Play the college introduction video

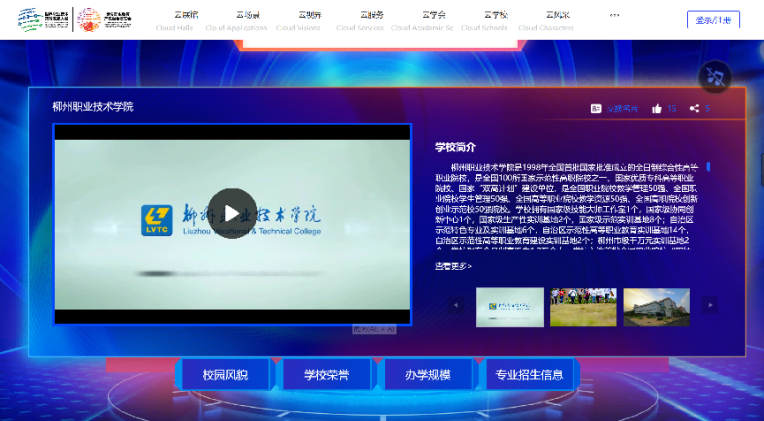pyautogui.click(x=232, y=213)
